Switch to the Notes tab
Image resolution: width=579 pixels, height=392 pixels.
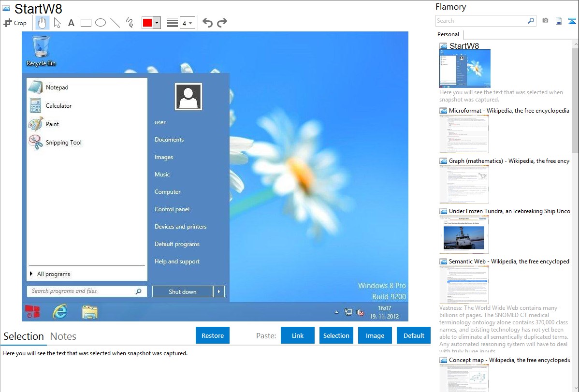pos(63,336)
